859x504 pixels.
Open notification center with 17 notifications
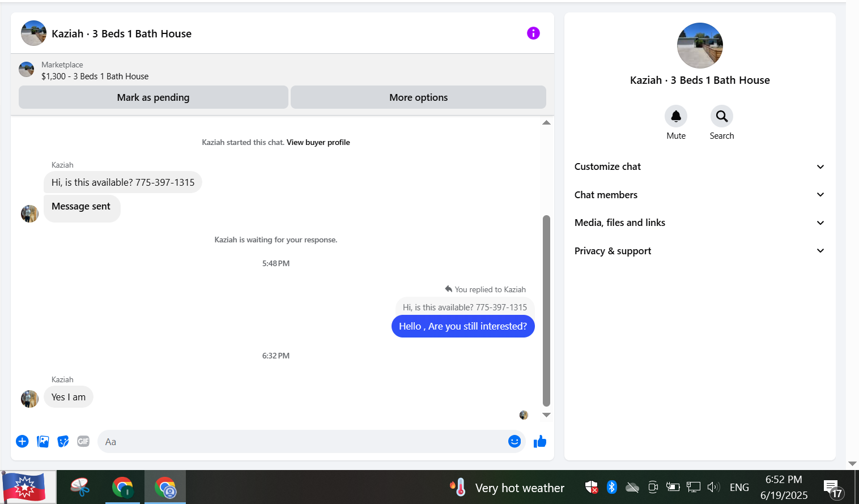tap(832, 488)
